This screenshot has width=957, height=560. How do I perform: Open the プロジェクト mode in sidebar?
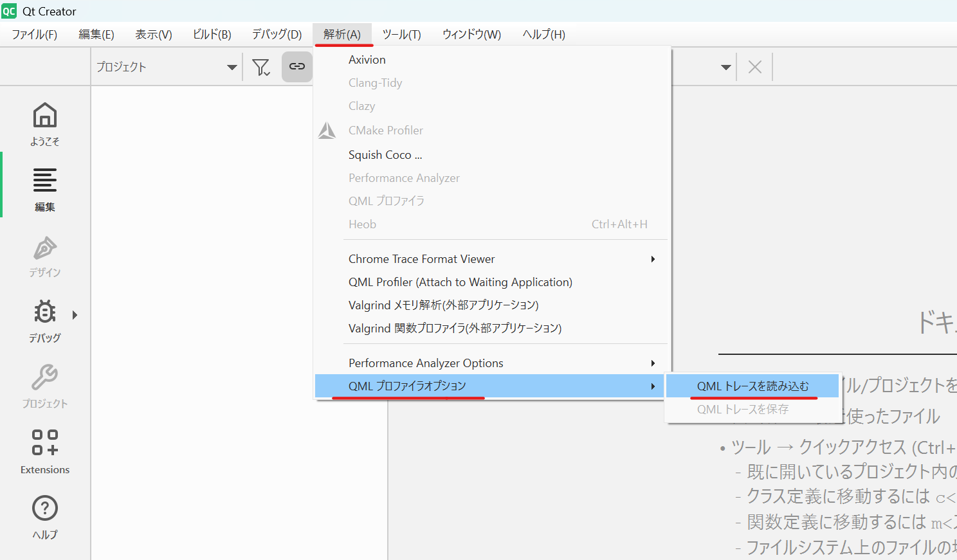[x=45, y=387]
